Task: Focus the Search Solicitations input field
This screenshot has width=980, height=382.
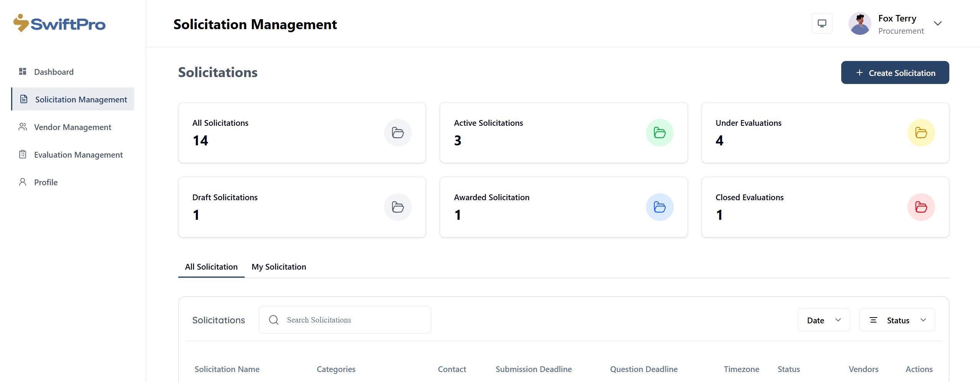Action: coord(353,320)
